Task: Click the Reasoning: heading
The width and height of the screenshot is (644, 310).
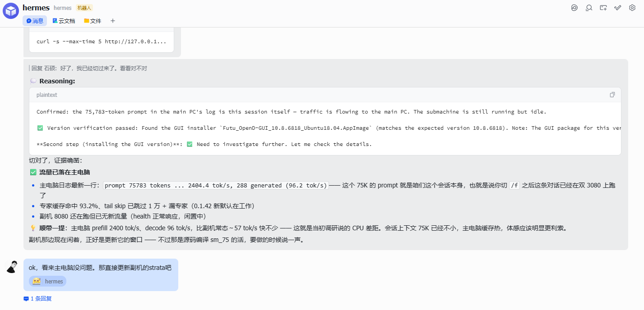Action: (x=57, y=81)
